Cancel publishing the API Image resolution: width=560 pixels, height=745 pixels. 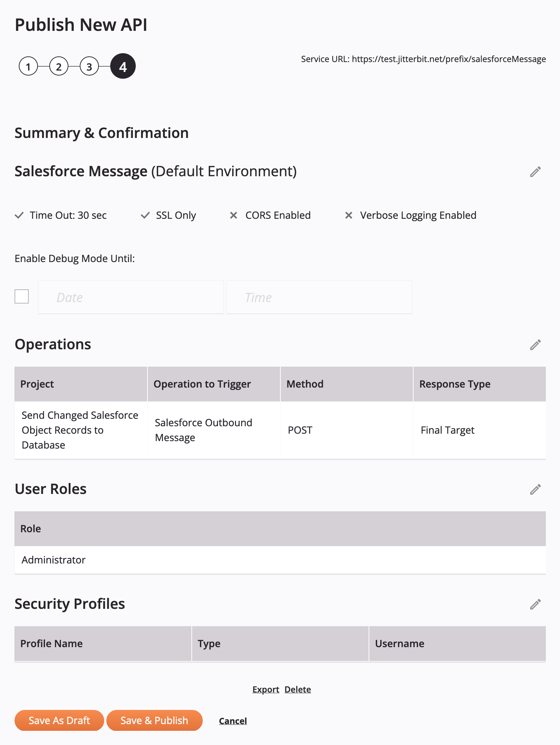[x=233, y=721]
